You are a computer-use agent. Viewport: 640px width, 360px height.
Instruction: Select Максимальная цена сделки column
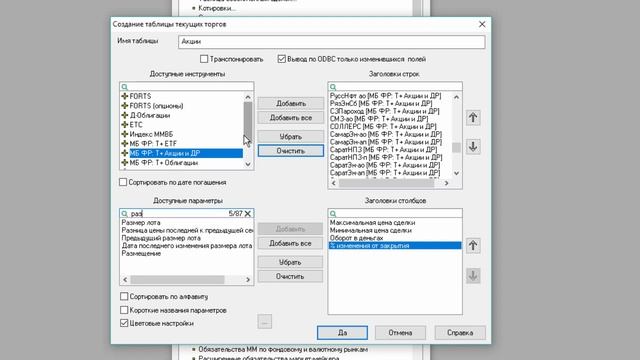(372, 223)
